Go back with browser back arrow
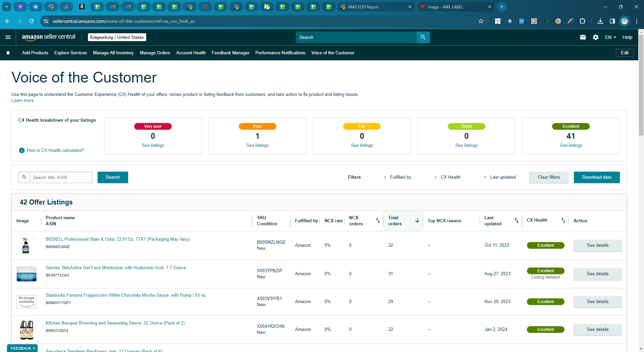 pyautogui.click(x=7, y=21)
